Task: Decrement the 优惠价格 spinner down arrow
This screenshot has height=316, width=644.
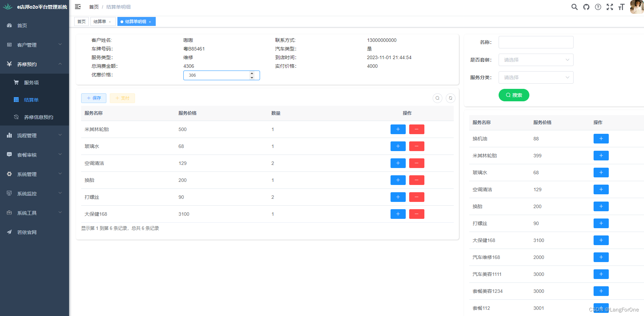Action: point(252,77)
